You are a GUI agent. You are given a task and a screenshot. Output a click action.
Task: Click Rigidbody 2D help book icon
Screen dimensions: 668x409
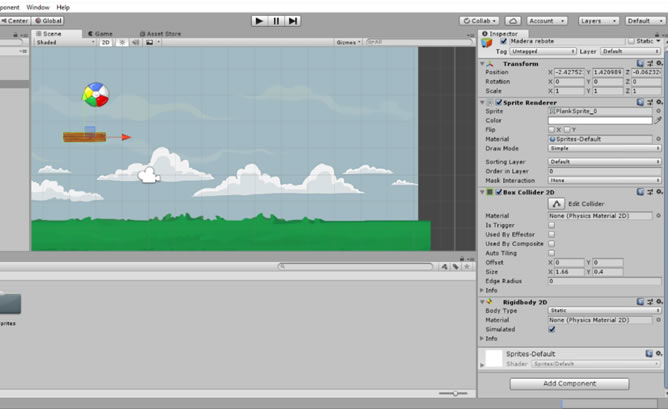(x=640, y=302)
